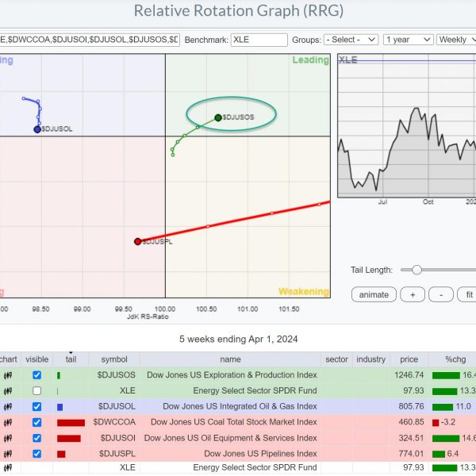Screen dimensions: 476x476
Task: Click '5 weeks ending Apr 1, 2024' text
Action: click(x=238, y=339)
